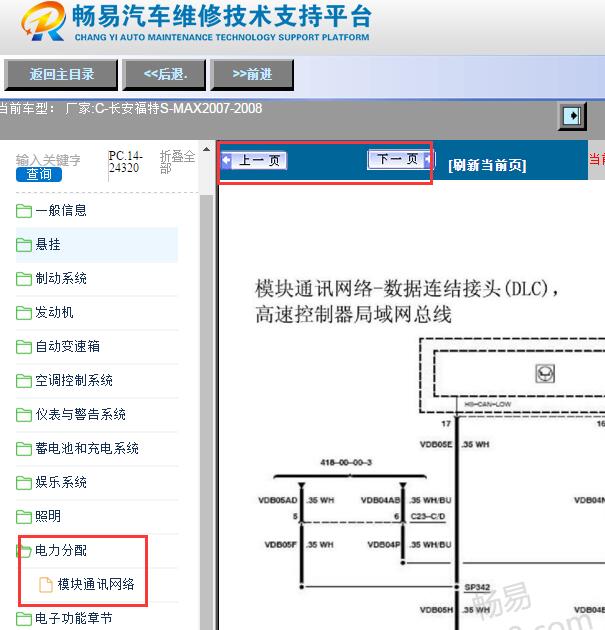605x630 pixels.
Task: Click the C23-C/D connector label
Action: (x=428, y=516)
